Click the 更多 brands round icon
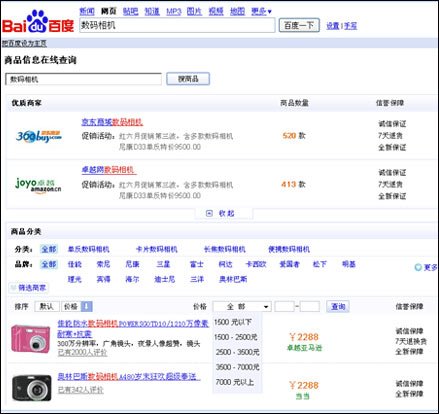Screen dimensions: 439x414 418,267
